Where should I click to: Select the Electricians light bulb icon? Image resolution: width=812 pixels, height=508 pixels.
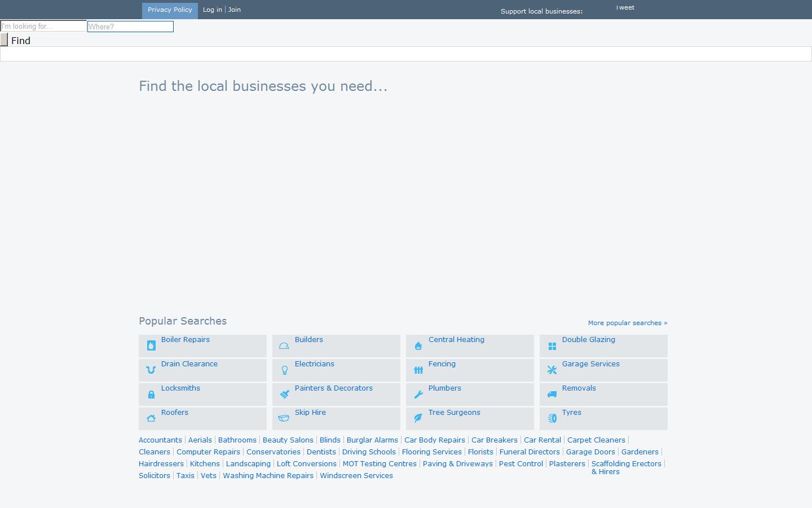284,370
